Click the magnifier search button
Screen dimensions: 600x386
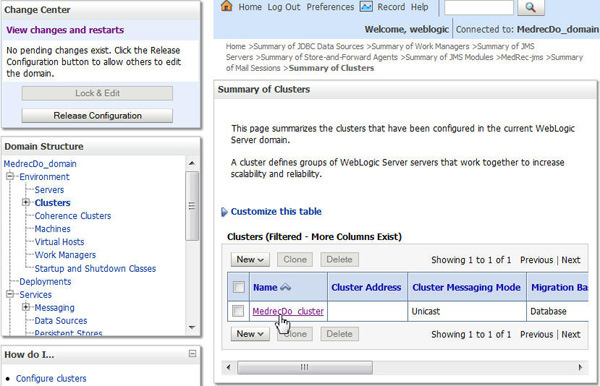click(530, 7)
